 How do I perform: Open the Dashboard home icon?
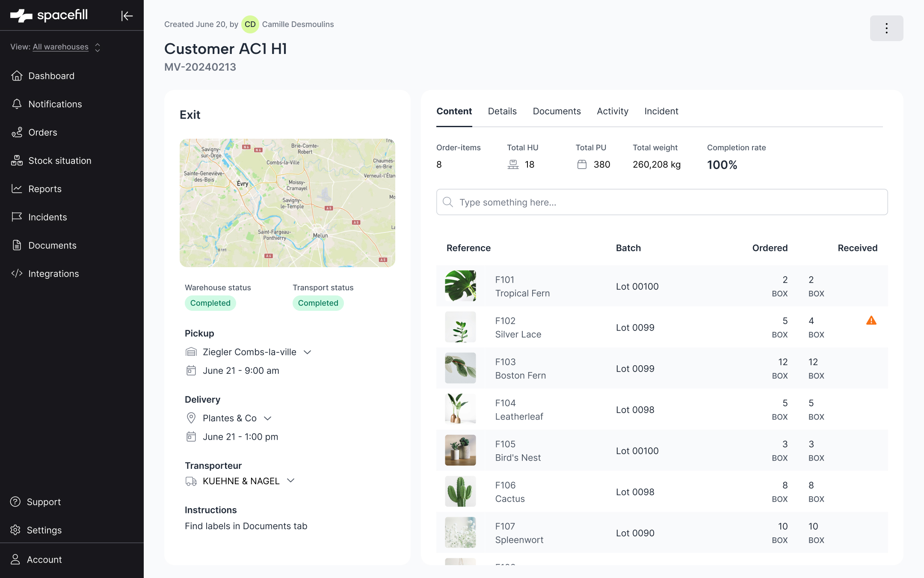click(17, 76)
